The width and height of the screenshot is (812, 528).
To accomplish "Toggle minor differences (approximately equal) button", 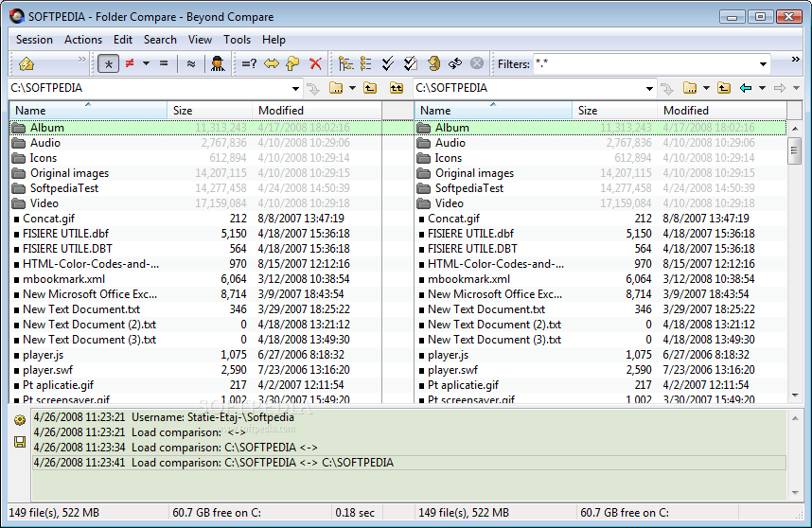I will [191, 63].
